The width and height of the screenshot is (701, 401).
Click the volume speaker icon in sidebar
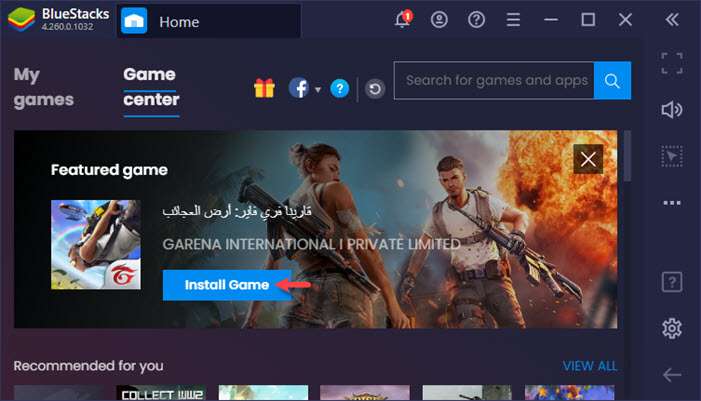coord(671,110)
